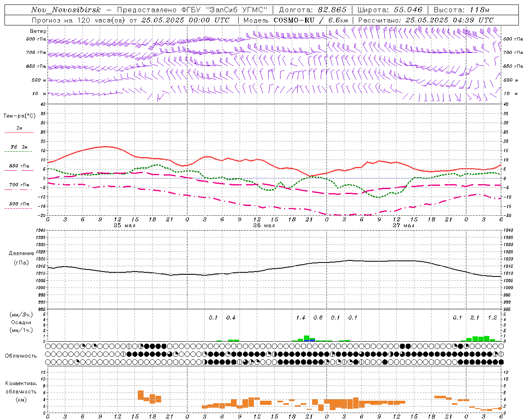Select the 2.1 precipitation amount

[475, 317]
